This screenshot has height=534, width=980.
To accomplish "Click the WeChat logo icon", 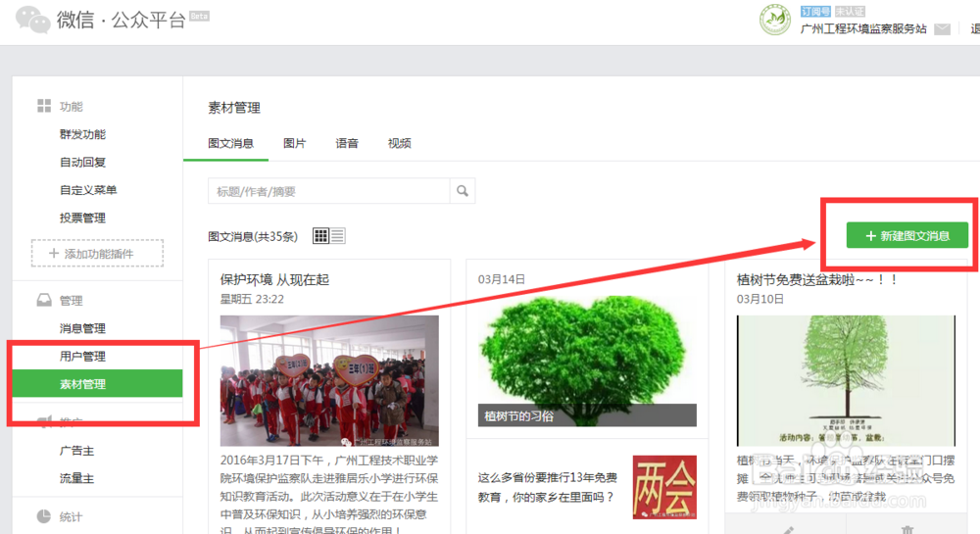I will (32, 20).
